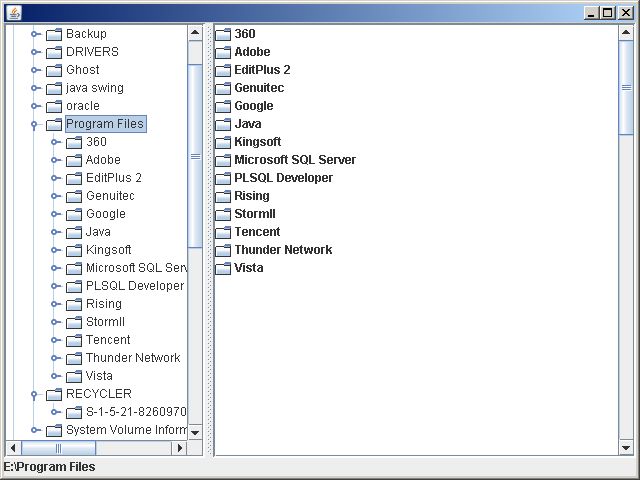Screen dimensions: 640x480
Task: Select Microsoft SQL Server label in the tree
Action: click(x=137, y=268)
